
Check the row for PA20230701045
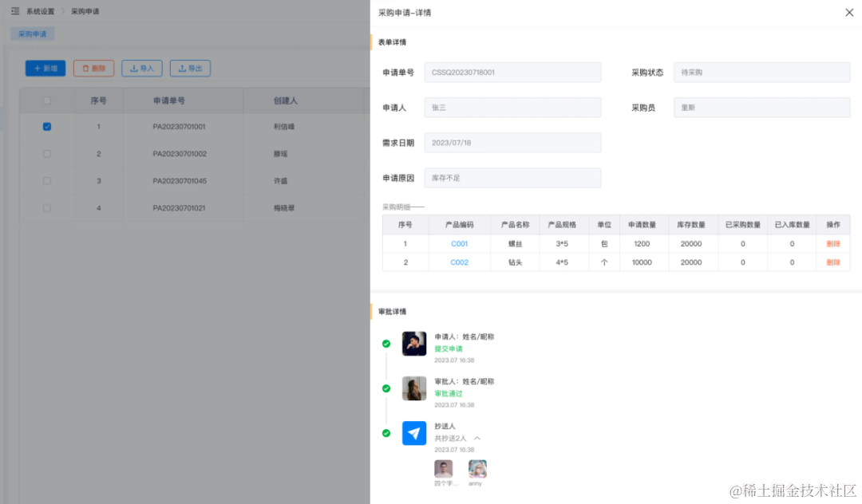47,181
